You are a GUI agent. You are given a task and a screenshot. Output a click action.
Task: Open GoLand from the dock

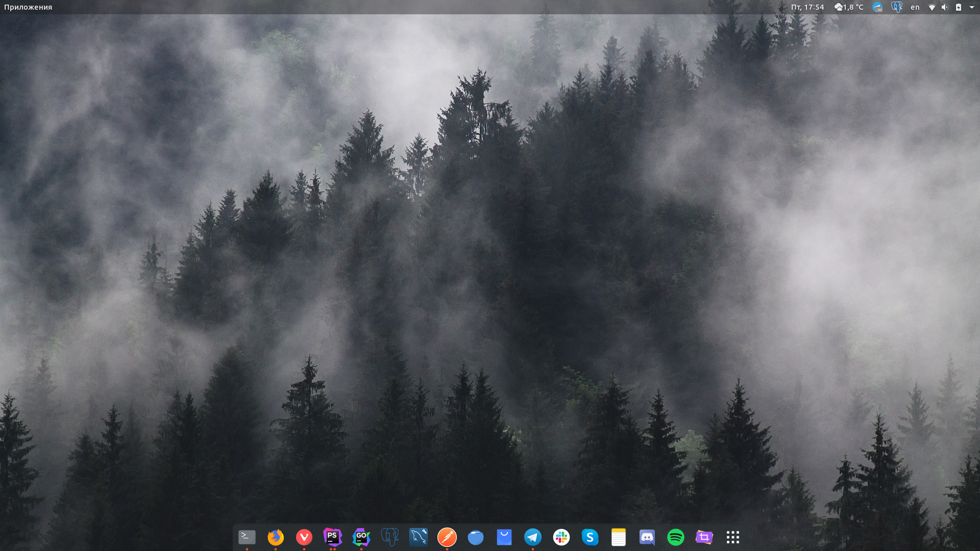click(361, 537)
